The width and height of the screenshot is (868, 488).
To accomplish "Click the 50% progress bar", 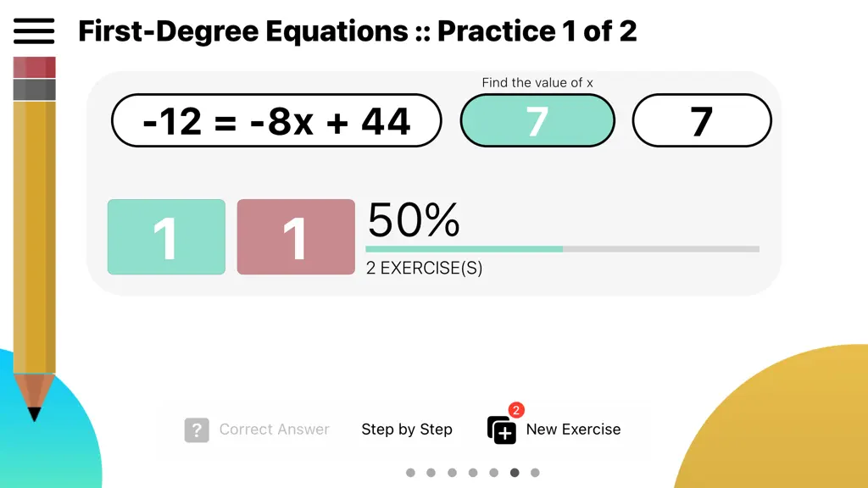I will [563, 249].
